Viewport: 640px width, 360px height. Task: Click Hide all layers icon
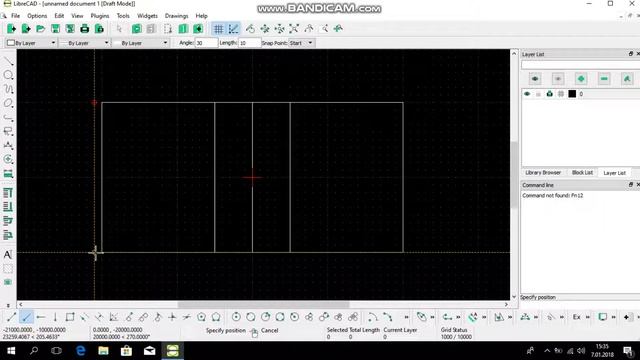(558, 78)
